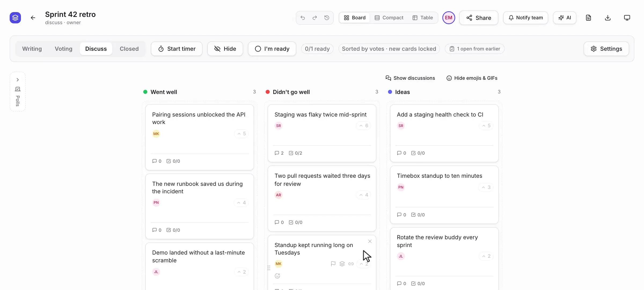Toggle Hide emojis & GIFs

pos(472,78)
